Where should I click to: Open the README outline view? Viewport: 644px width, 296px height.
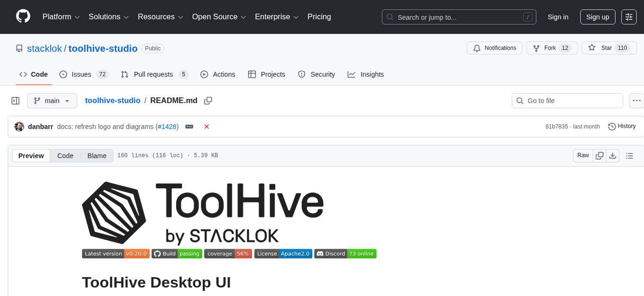pyautogui.click(x=629, y=155)
